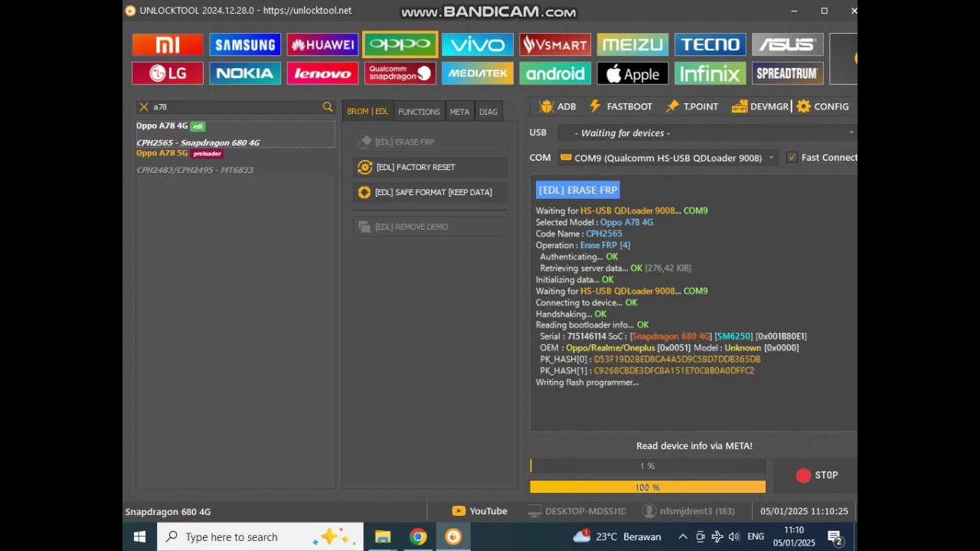Show hidden system tray icons
Image resolution: width=980 pixels, height=551 pixels.
click(x=683, y=537)
